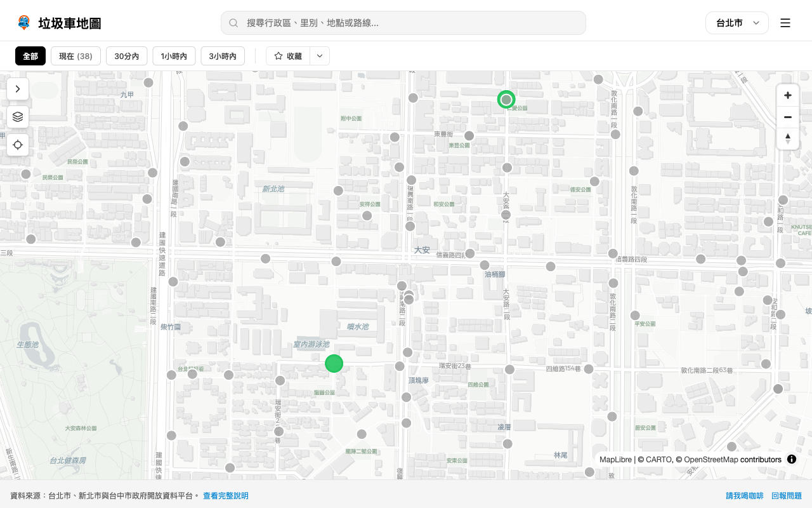
Task: Click the search magnifier icon
Action: click(233, 23)
